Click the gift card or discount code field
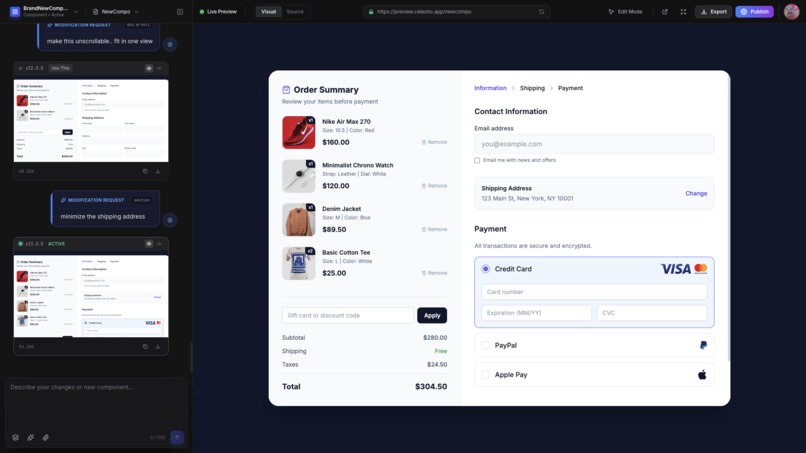The height and width of the screenshot is (453, 806). coord(347,315)
